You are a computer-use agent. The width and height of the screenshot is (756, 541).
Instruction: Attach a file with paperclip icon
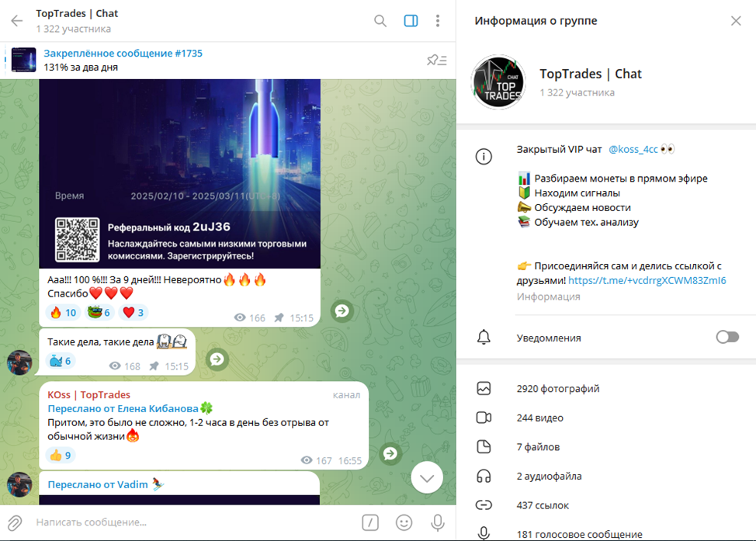pos(15,522)
